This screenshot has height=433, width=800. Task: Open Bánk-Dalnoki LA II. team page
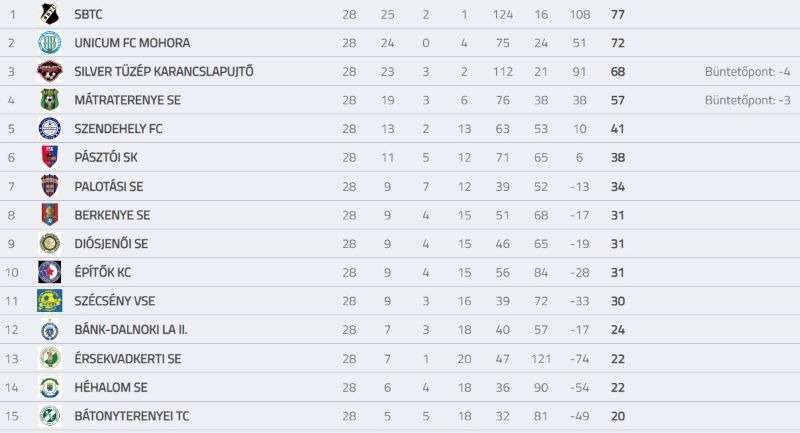pyautogui.click(x=131, y=329)
